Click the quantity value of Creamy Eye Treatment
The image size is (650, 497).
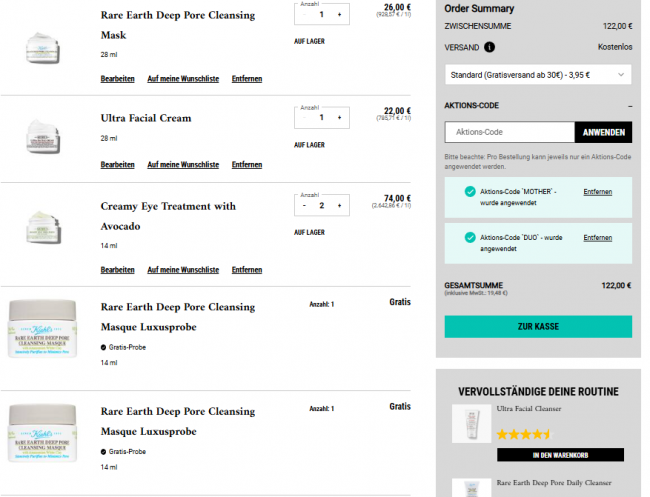(x=322, y=206)
